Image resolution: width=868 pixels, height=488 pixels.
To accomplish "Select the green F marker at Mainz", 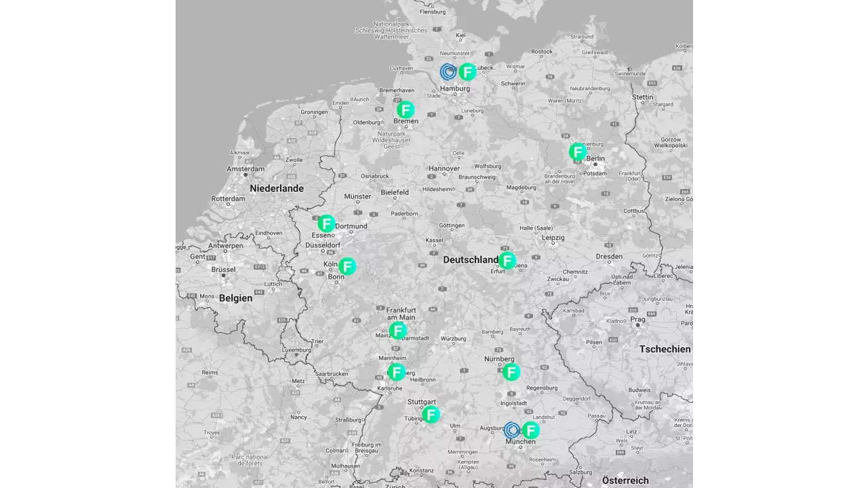I will 398,331.
